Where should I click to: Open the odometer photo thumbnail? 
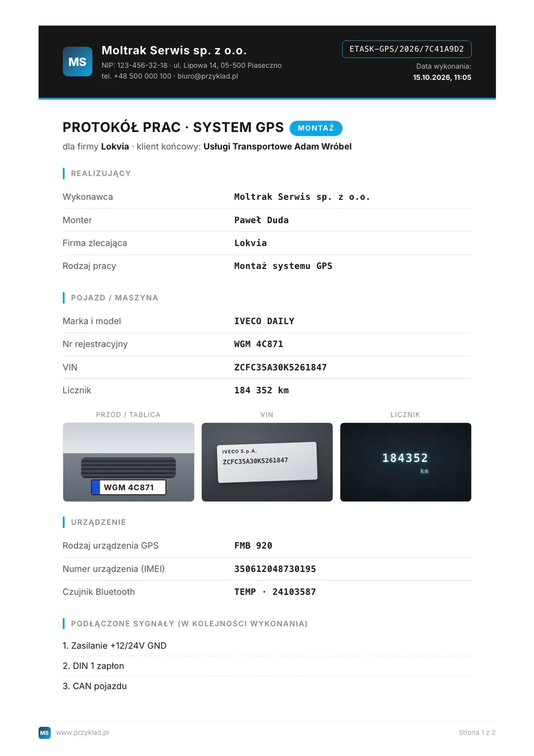coord(406,462)
